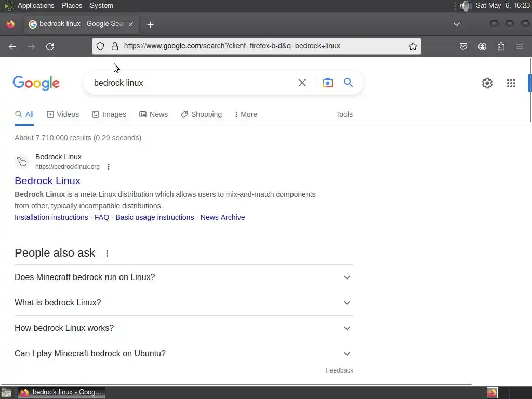This screenshot has height=399, width=532.
Task: Open the Installation instructions sitelink
Action: pos(51,217)
